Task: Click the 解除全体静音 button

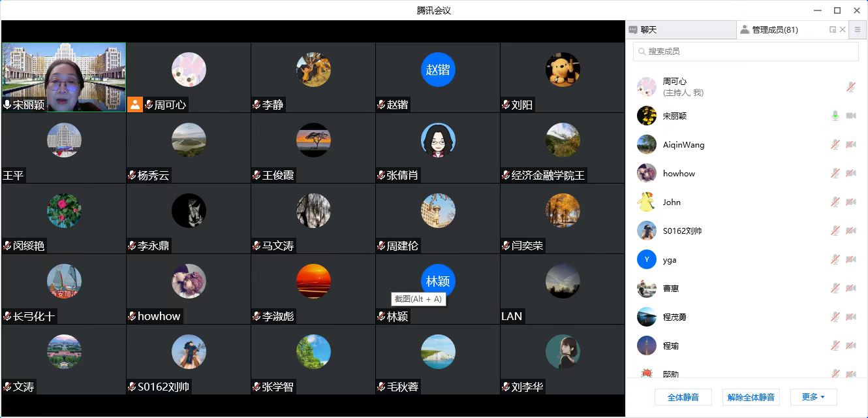Action: coord(751,397)
